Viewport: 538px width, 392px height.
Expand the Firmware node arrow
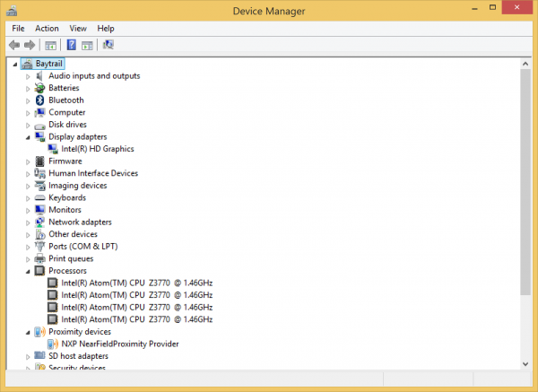tap(28, 162)
